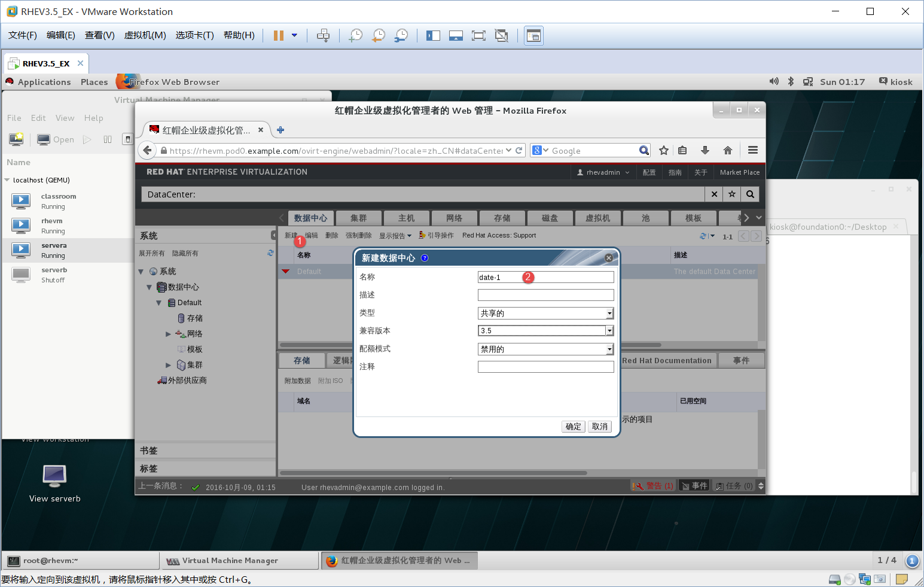Click VMware send Ctrl+Alt+Del icon
The image size is (924, 587).
323,36
